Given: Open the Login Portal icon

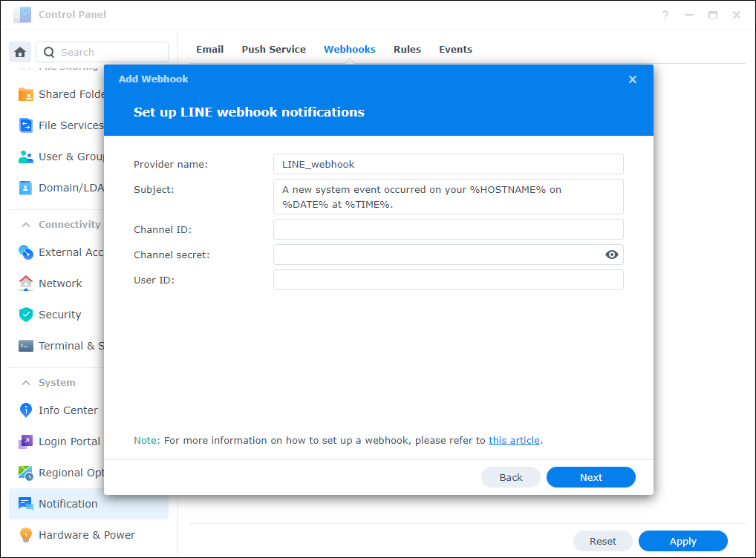Looking at the screenshot, I should 25,442.
